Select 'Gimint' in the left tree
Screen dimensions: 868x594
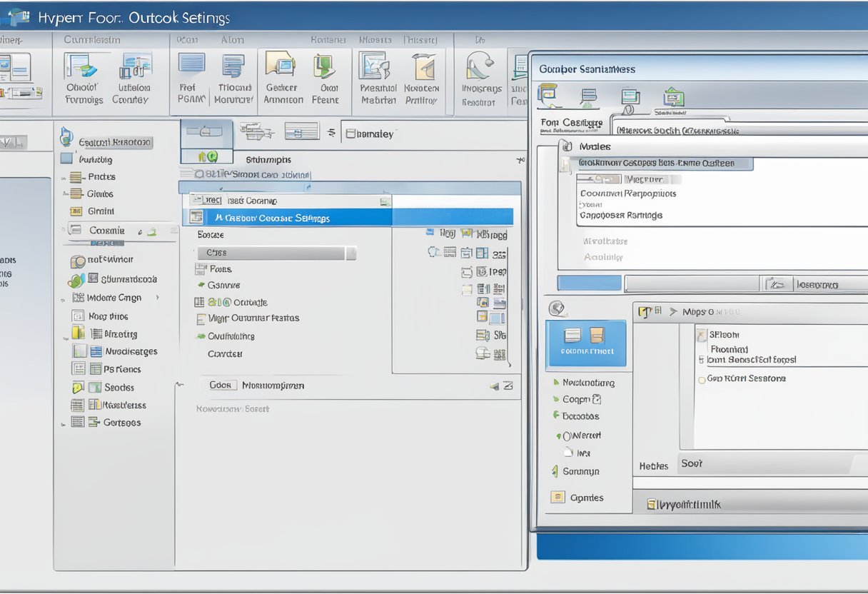coord(101,211)
